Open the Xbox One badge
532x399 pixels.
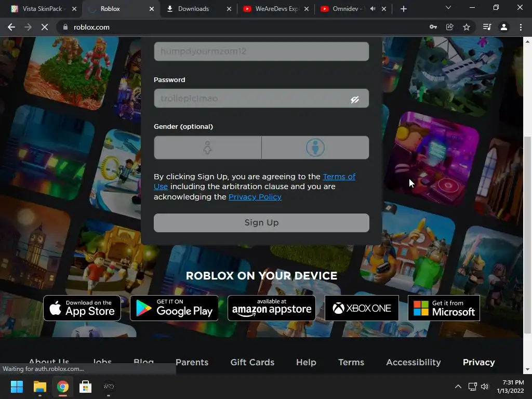[x=362, y=308]
